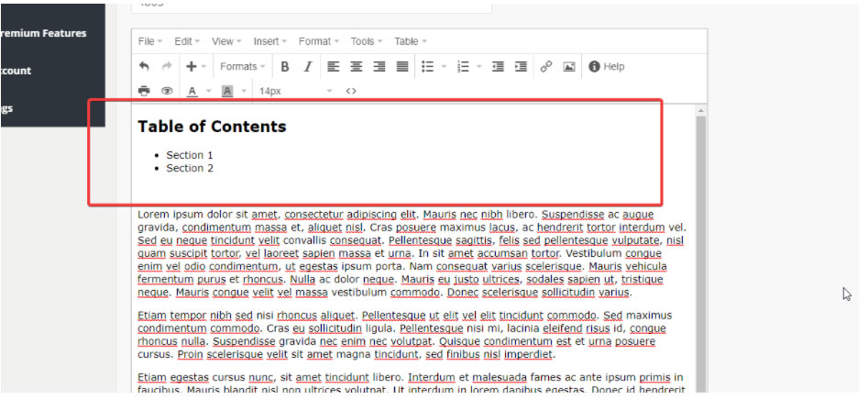Open Premium Features in sidebar
This screenshot has height=400, width=868.
pos(44,33)
